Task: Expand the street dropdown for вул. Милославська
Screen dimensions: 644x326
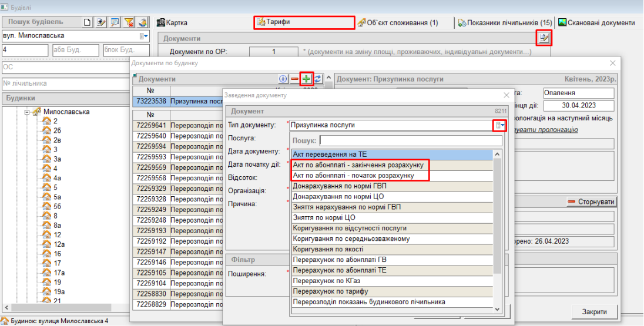Action: [144, 36]
